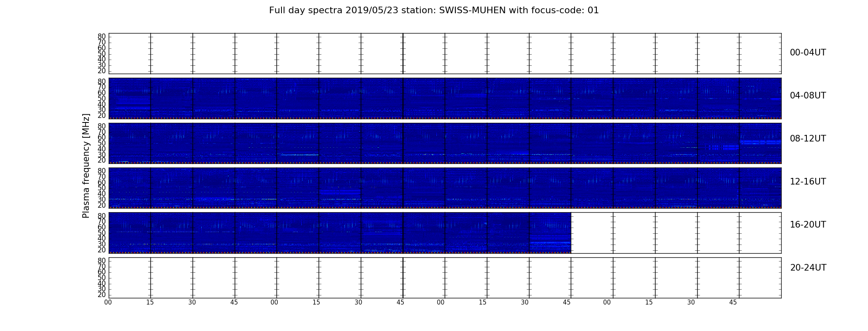The image size is (868, 331).
Task: Click the '30' y-tick of the 20-24UT panel
Action: [x=102, y=289]
